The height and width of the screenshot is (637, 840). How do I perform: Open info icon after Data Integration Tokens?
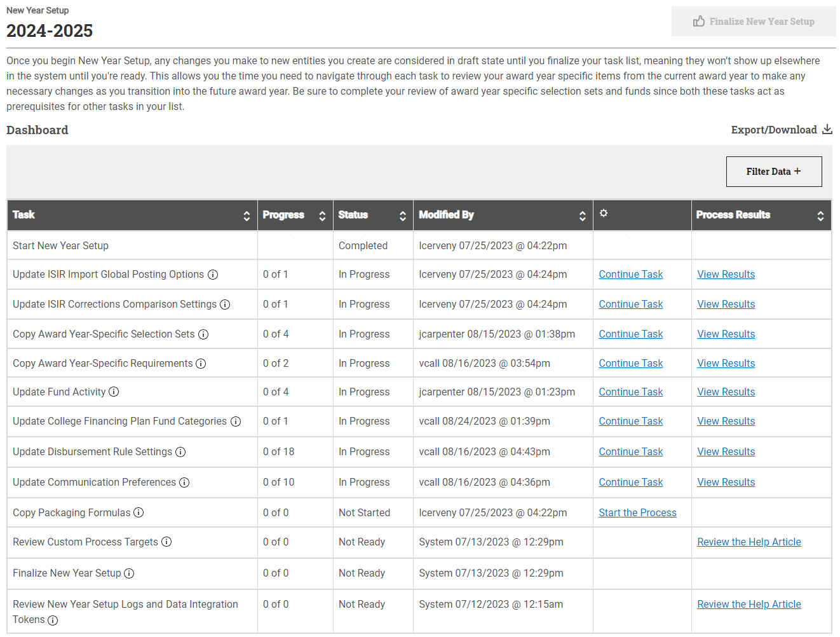point(53,620)
